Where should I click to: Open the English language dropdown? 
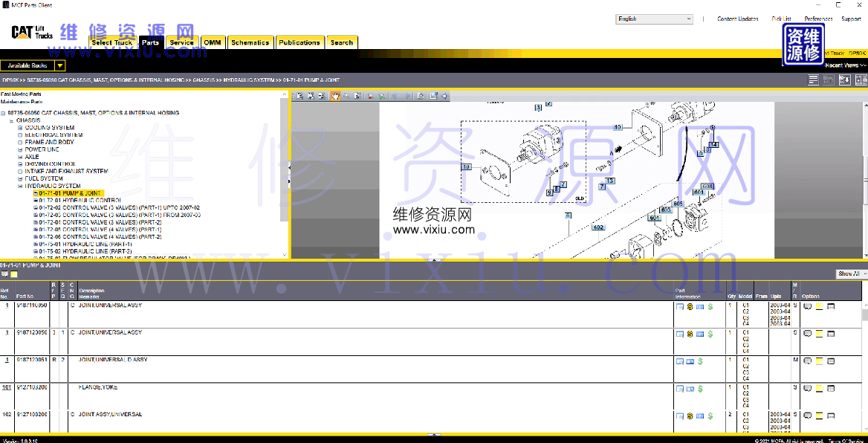(655, 19)
